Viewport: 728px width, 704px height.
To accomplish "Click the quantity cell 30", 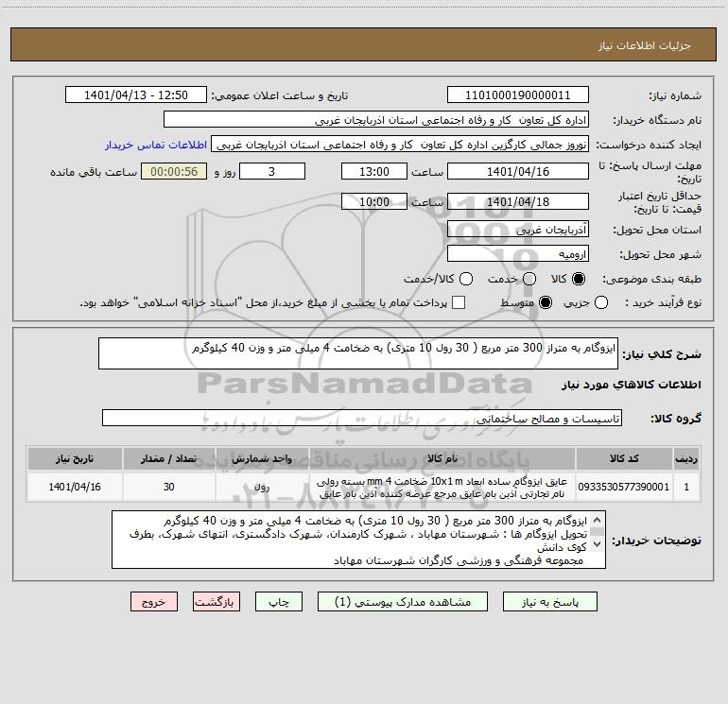I will [169, 487].
